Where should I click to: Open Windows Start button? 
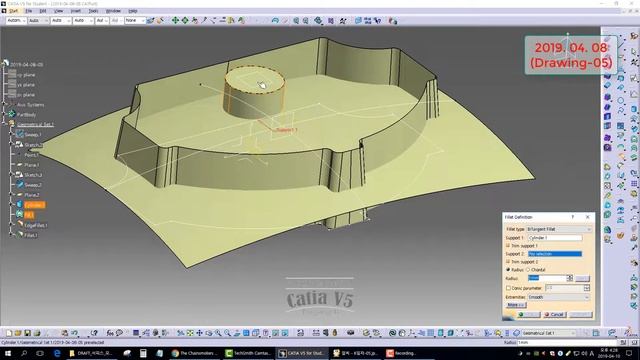click(x=8, y=353)
